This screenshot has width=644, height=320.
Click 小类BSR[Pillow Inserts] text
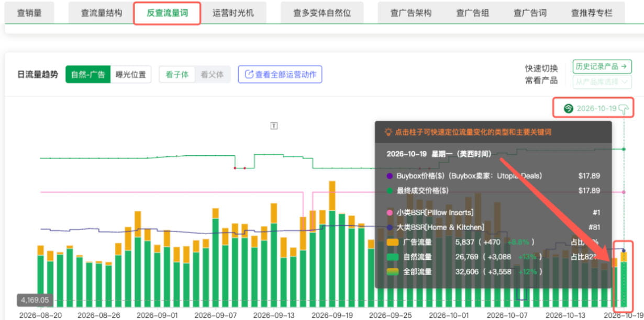point(435,212)
